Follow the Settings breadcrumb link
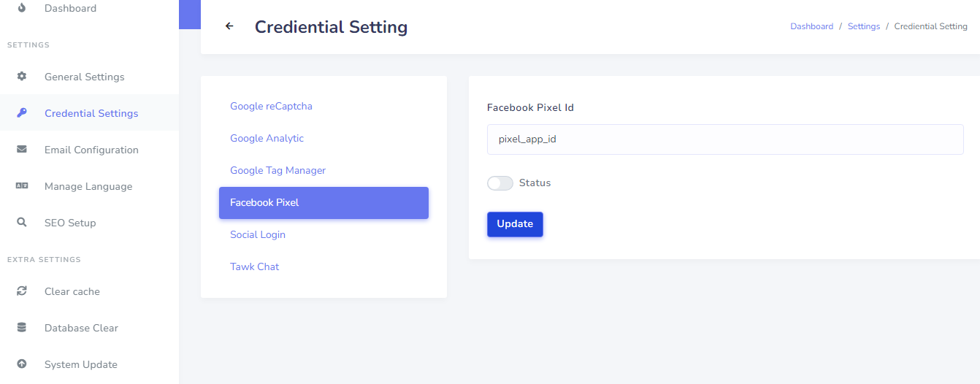The width and height of the screenshot is (980, 384). pos(864,26)
